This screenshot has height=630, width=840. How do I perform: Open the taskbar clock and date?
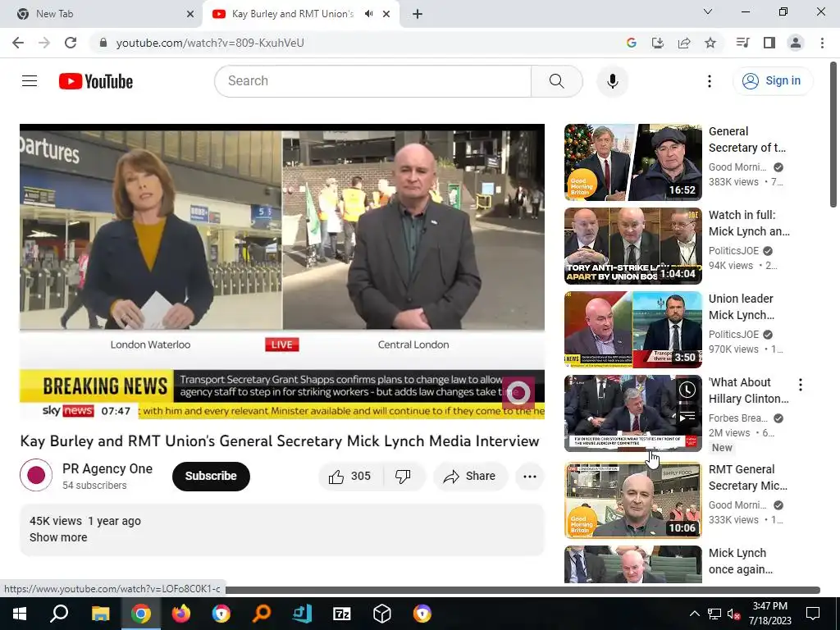pos(769,614)
